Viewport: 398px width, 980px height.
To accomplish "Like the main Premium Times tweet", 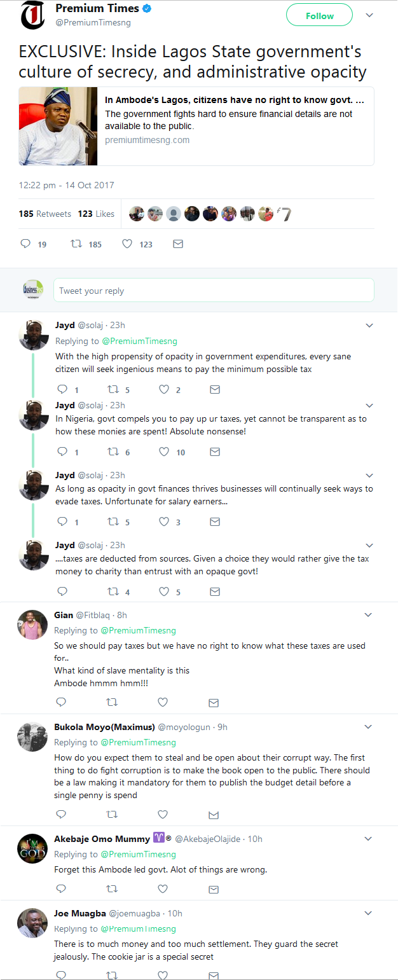I will pos(127,244).
